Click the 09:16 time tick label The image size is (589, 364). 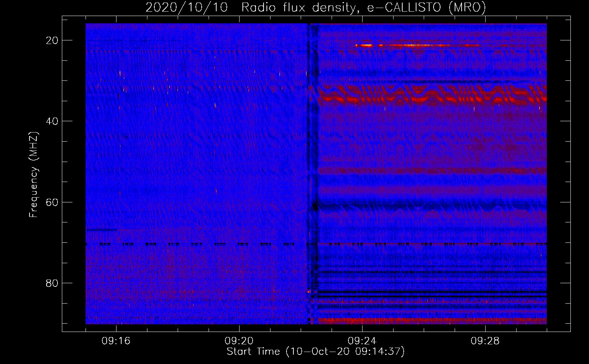pyautogui.click(x=116, y=341)
